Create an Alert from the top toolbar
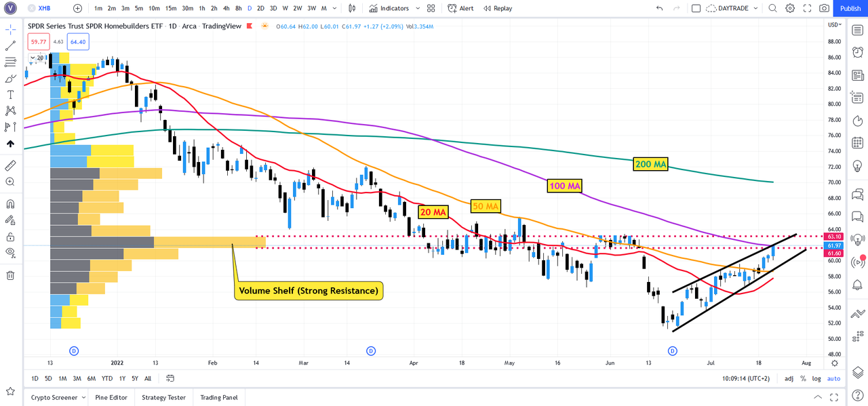 (460, 8)
